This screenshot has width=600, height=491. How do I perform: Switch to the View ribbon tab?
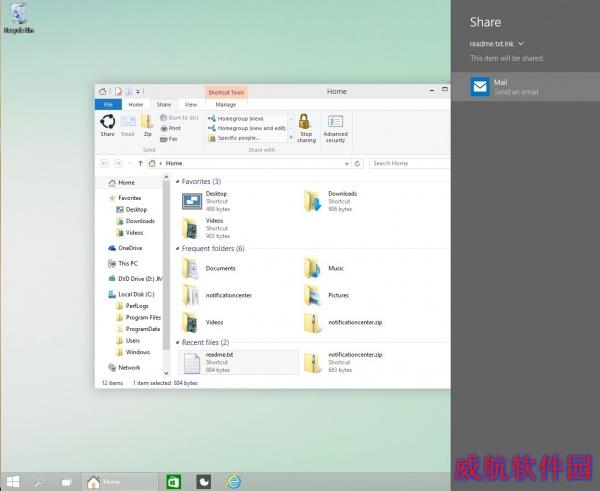(191, 104)
